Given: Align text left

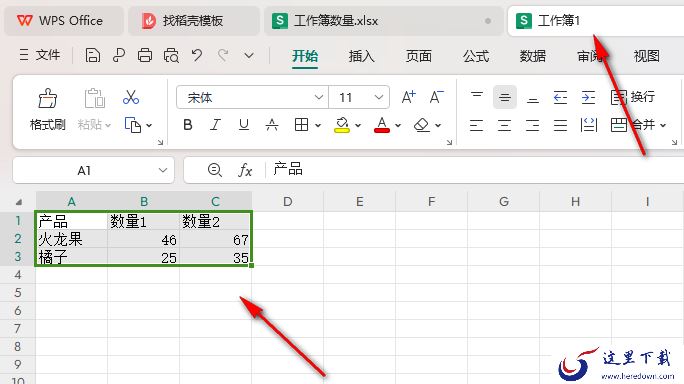Looking at the screenshot, I should (476, 126).
